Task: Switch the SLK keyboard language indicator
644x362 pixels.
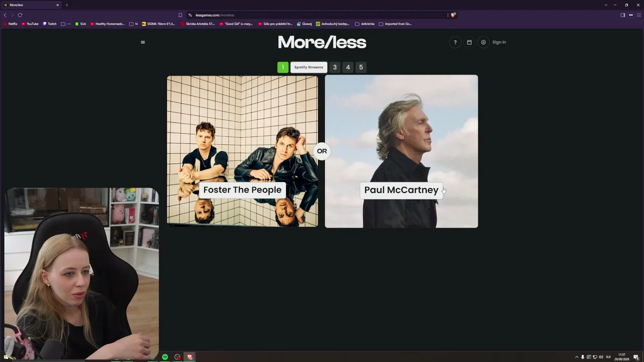Action: [608, 357]
